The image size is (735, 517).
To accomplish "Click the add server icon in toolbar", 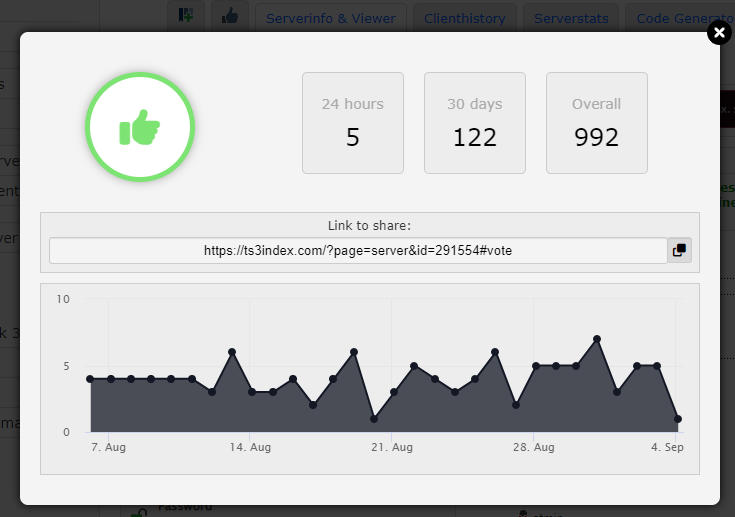I will [x=186, y=16].
